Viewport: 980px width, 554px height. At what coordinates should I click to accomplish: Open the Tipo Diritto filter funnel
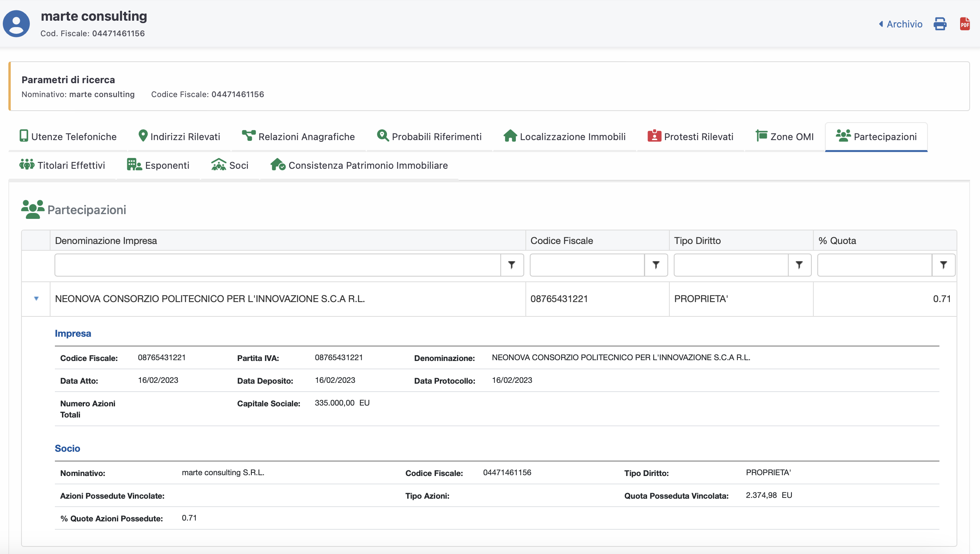pyautogui.click(x=799, y=265)
